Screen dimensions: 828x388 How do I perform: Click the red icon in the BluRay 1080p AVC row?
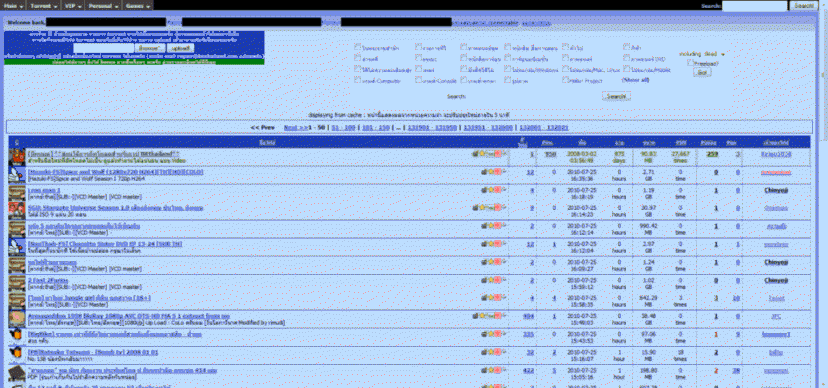point(497,316)
